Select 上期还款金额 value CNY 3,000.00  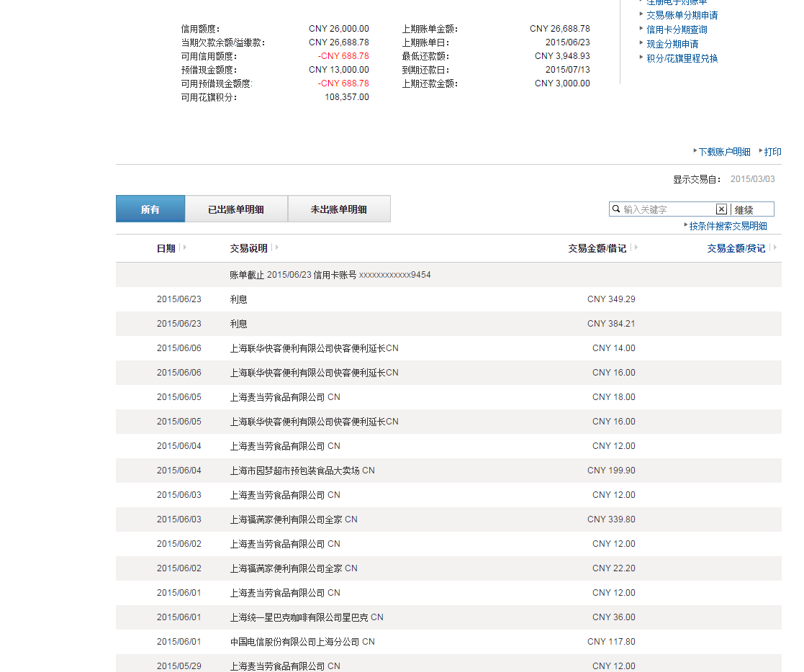(x=562, y=83)
